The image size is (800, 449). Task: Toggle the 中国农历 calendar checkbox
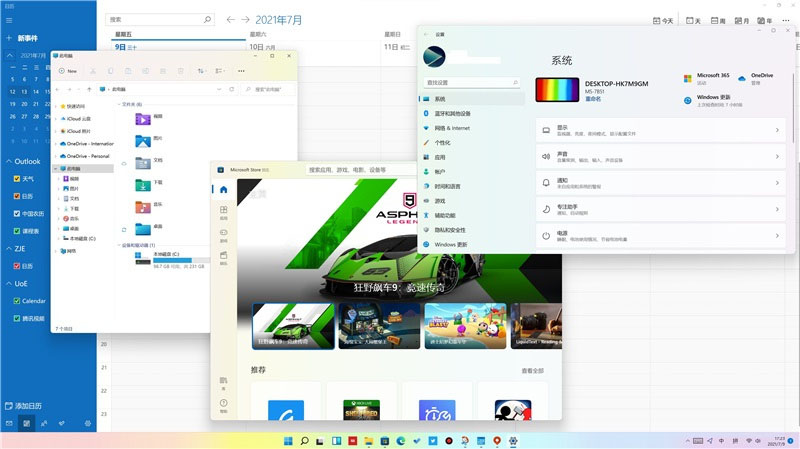[x=15, y=213]
